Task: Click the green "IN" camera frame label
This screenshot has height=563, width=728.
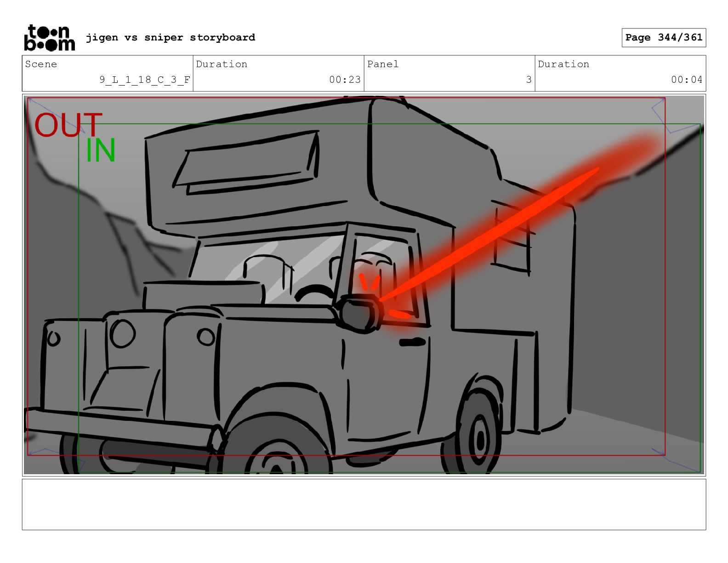Action: 101,150
